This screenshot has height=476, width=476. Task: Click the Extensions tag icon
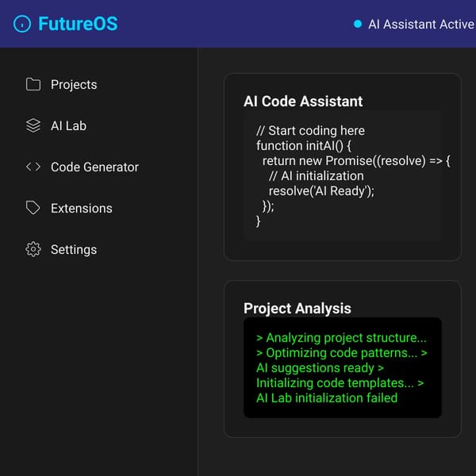click(33, 208)
